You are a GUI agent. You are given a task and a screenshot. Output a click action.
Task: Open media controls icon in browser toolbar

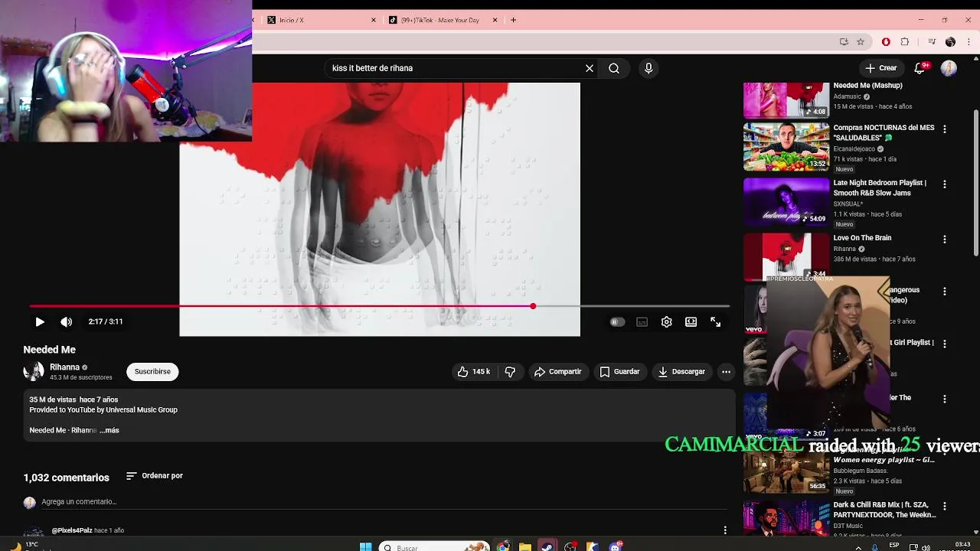[932, 42]
